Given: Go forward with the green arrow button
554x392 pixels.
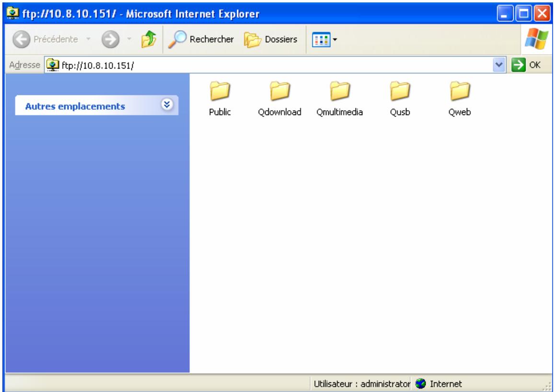Looking at the screenshot, I should (110, 39).
